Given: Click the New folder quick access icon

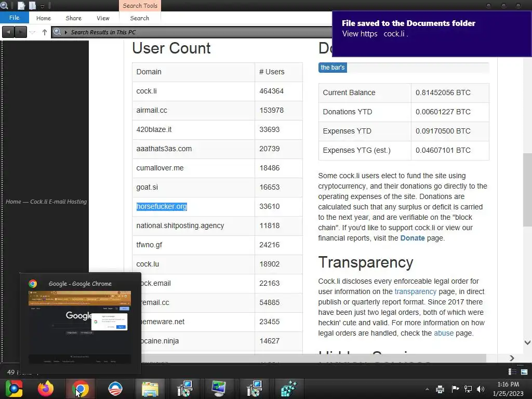Looking at the screenshot, I should [32, 5].
